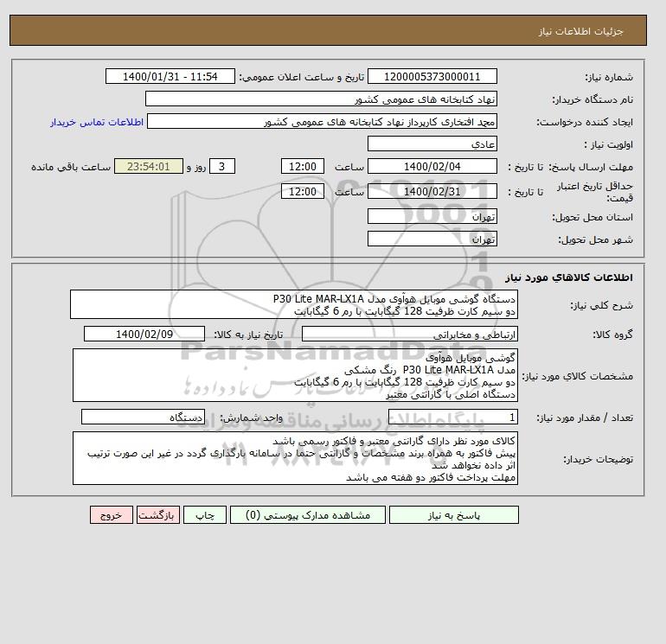Click the خروج exit button
666x644 pixels.
click(x=112, y=515)
